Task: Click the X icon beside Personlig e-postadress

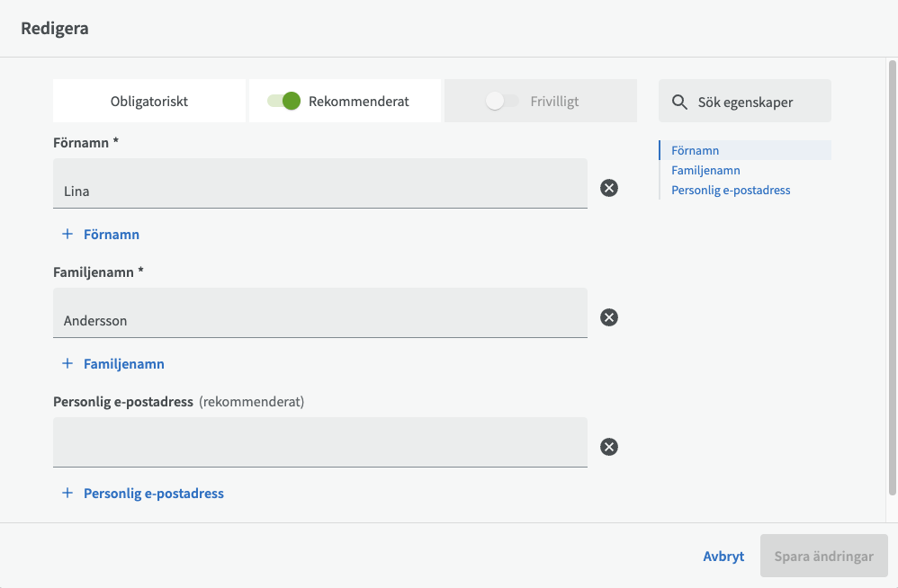Action: click(609, 447)
